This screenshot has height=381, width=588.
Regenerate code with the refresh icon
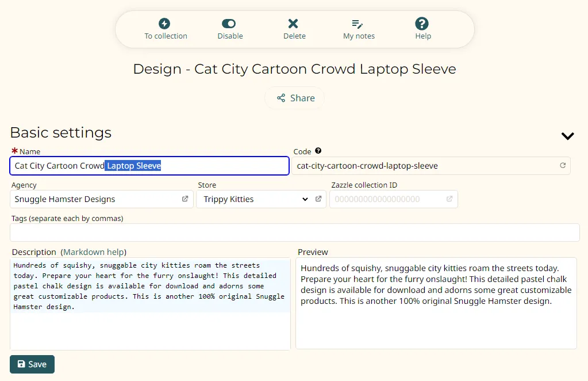click(563, 166)
